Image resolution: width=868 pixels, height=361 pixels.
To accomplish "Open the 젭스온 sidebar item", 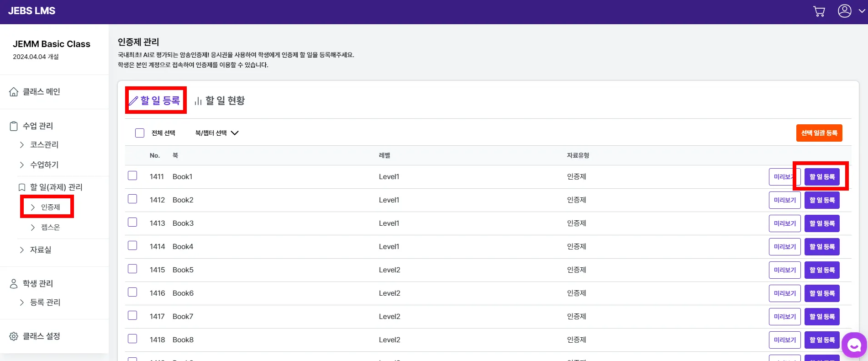I will point(50,228).
